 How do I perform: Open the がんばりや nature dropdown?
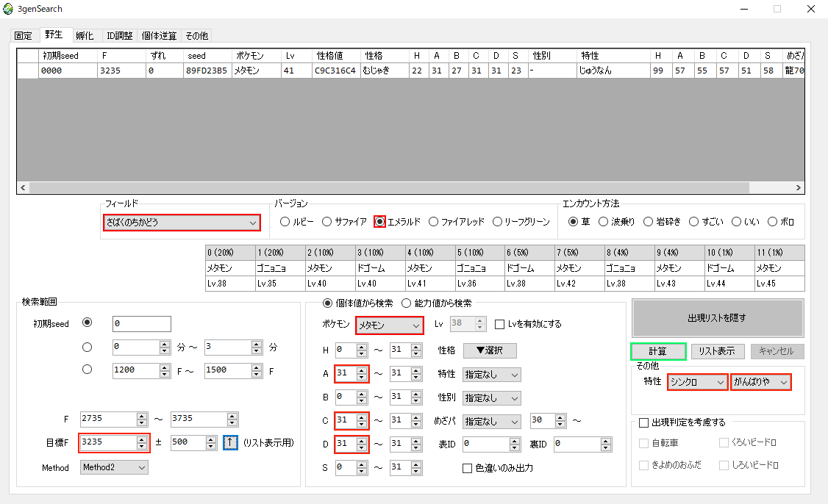coord(761,382)
